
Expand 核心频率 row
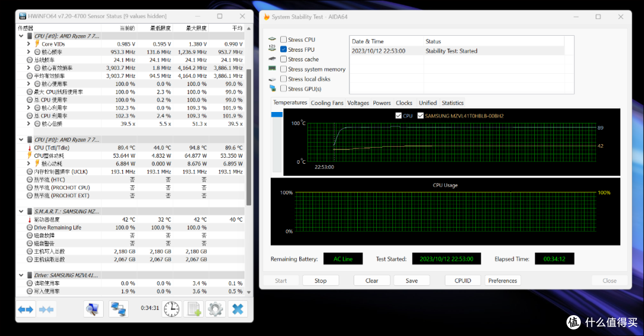point(29,52)
